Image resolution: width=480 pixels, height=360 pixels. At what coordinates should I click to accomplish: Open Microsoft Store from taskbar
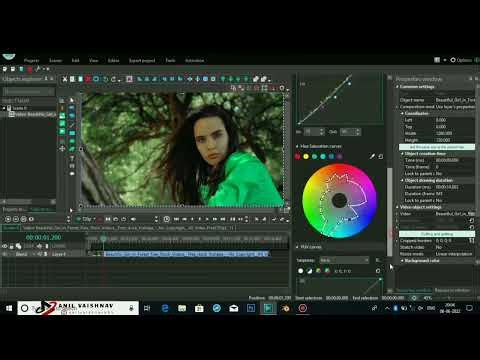pos(199,308)
